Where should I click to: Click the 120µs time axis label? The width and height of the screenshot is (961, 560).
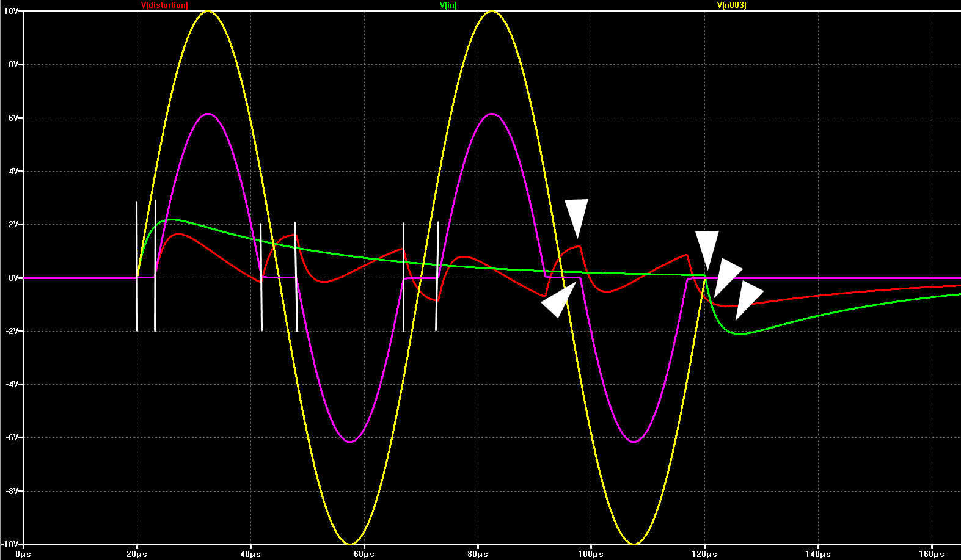click(704, 555)
